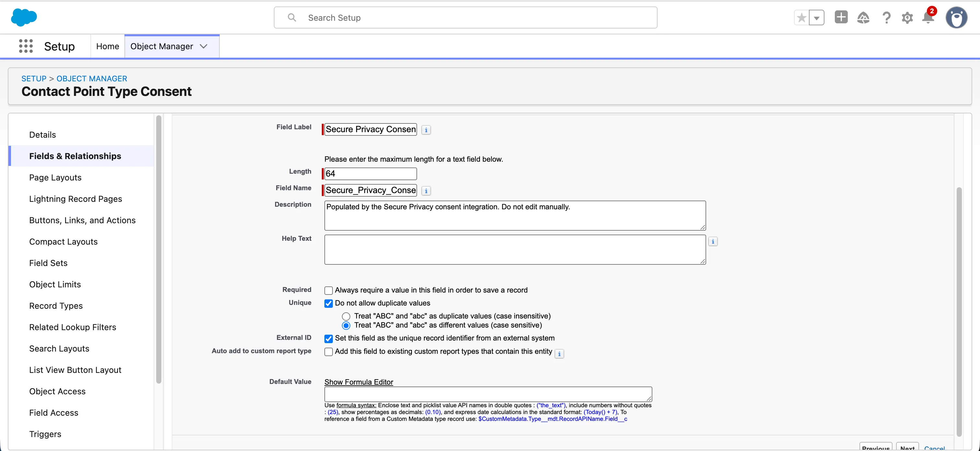The width and height of the screenshot is (980, 451).
Task: Select the case sensitive radio option
Action: (346, 326)
